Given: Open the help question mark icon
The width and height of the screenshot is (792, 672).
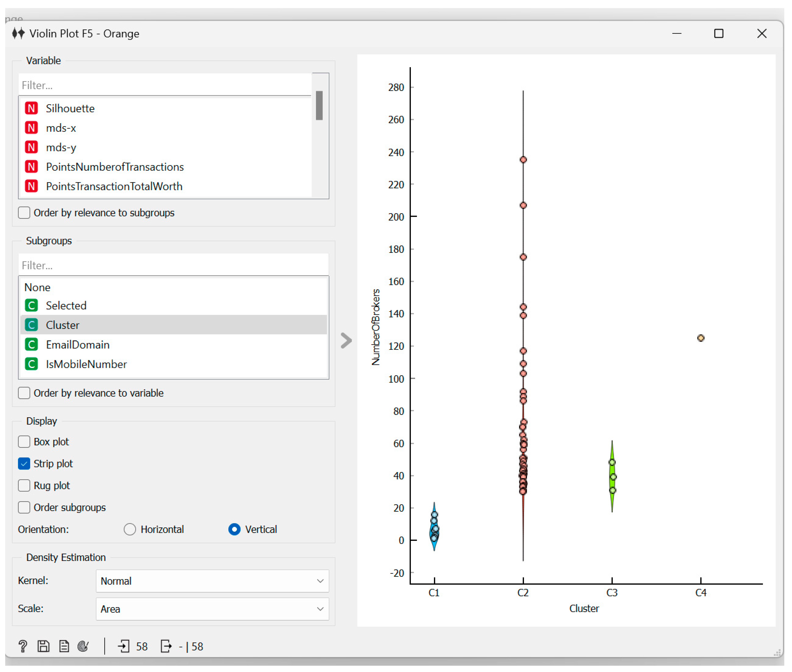Looking at the screenshot, I should coord(22,647).
